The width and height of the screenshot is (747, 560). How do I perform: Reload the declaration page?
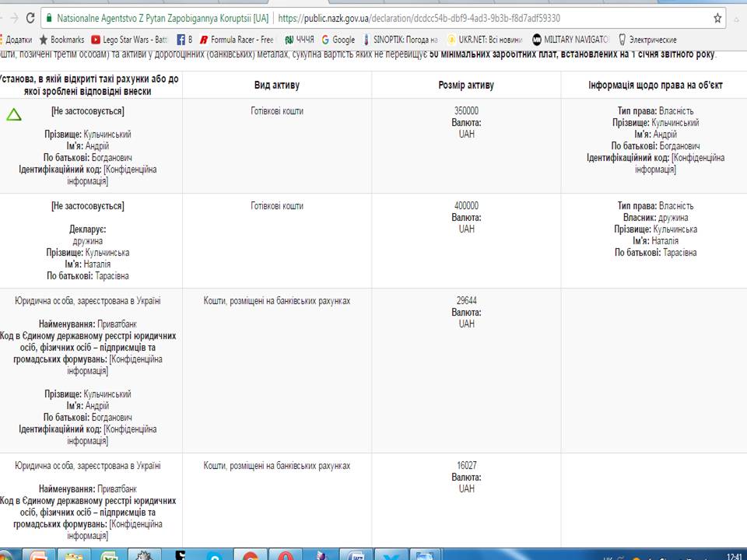pyautogui.click(x=30, y=18)
